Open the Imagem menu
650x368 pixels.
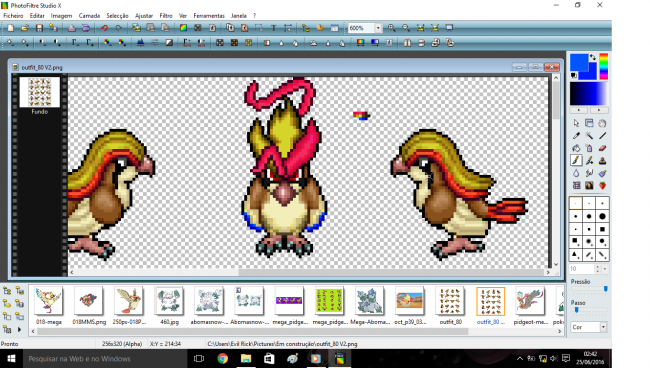(x=61, y=16)
